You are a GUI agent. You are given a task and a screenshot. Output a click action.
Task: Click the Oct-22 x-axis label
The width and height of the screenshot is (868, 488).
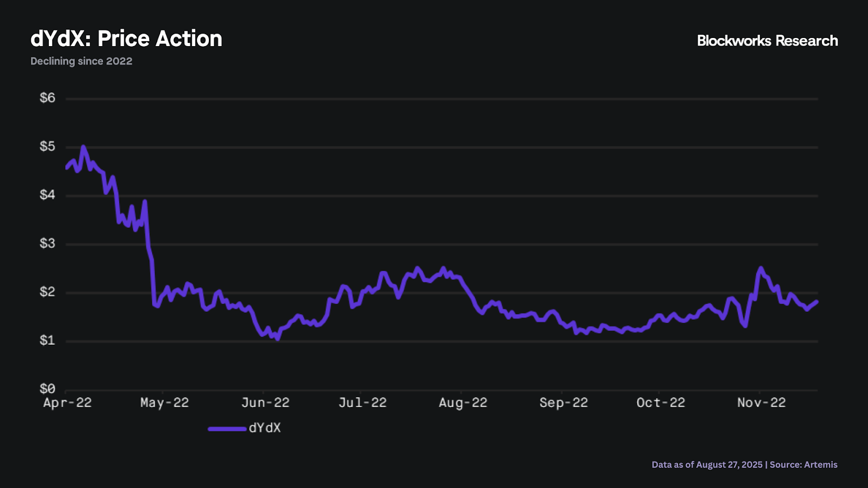661,403
